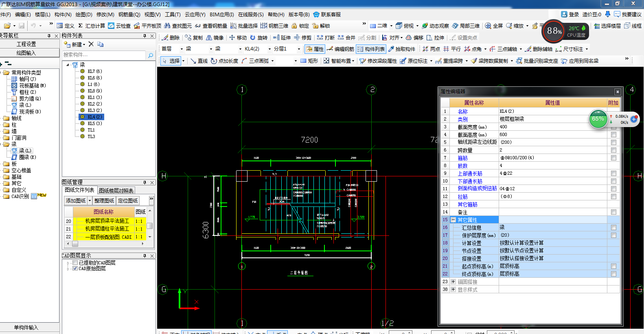The height and width of the screenshot is (334, 644).
Task: Open the 分层1 layer dropdown
Action: click(299, 49)
